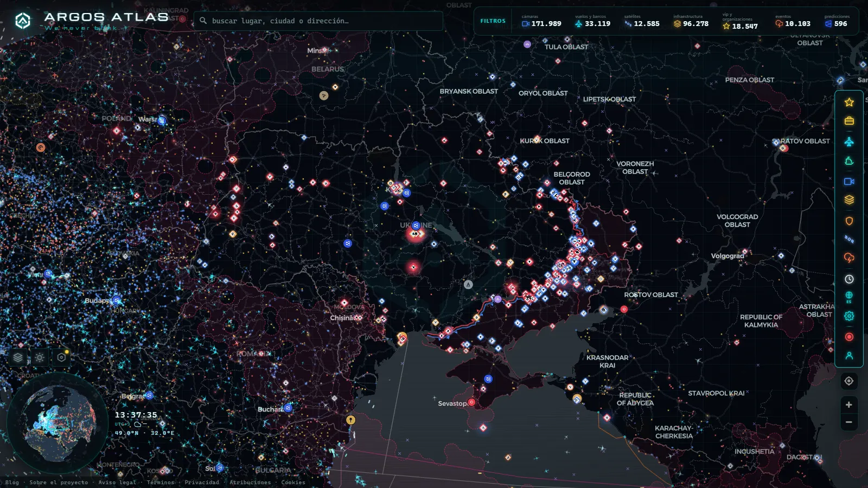
Task: Click the Argos Atlas logo
Action: click(x=91, y=21)
